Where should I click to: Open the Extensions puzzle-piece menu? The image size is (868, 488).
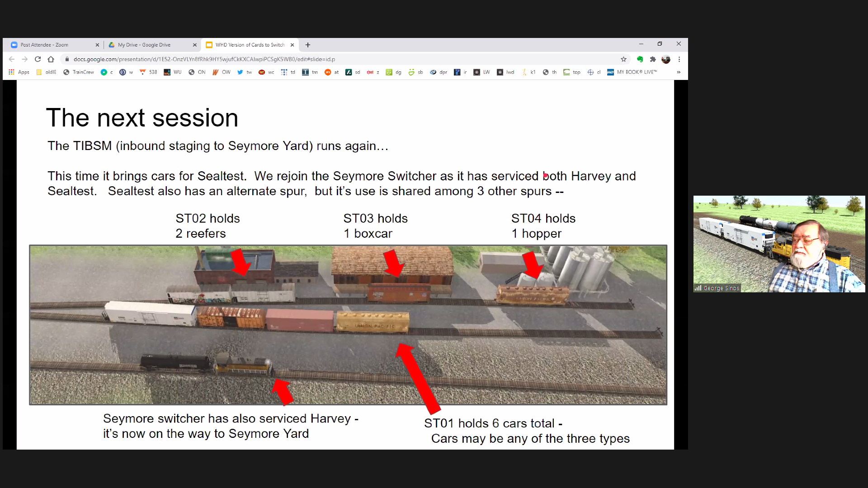(x=653, y=59)
